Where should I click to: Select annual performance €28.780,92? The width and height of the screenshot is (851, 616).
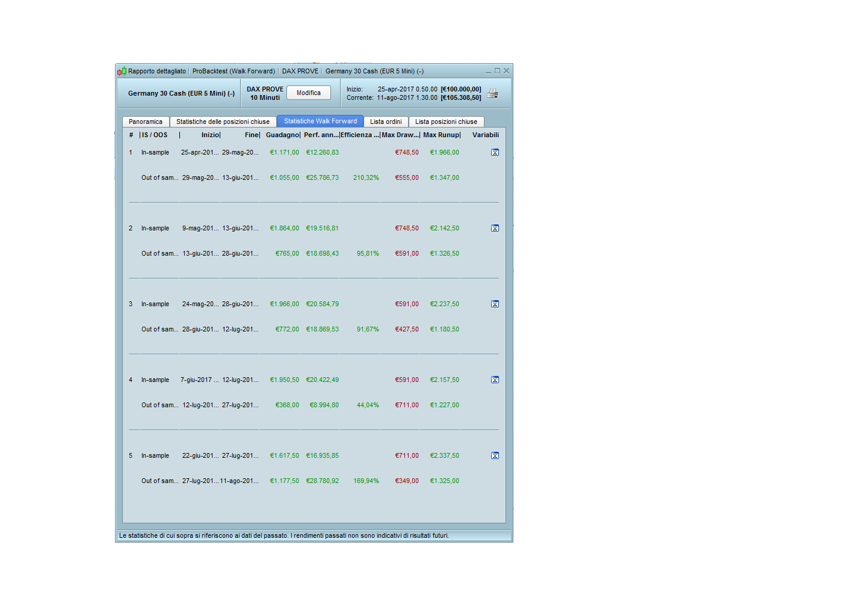323,481
